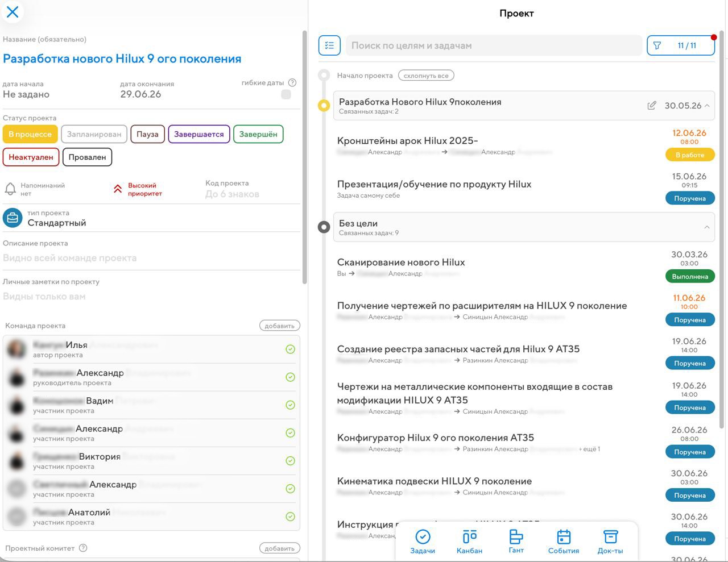Click the Описание проекта field
Image resolution: width=728 pixels, height=562 pixels.
[x=151, y=258]
